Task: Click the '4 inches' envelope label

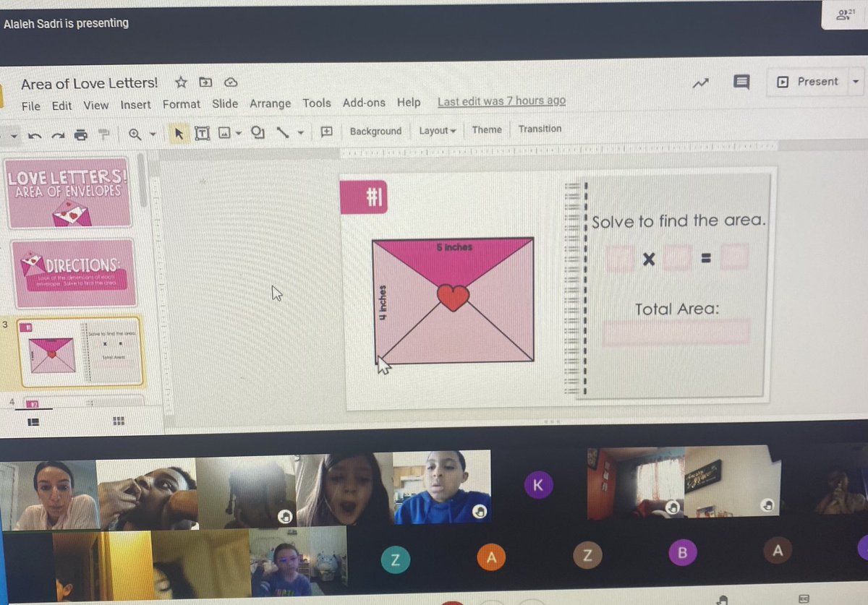Action: tap(383, 302)
